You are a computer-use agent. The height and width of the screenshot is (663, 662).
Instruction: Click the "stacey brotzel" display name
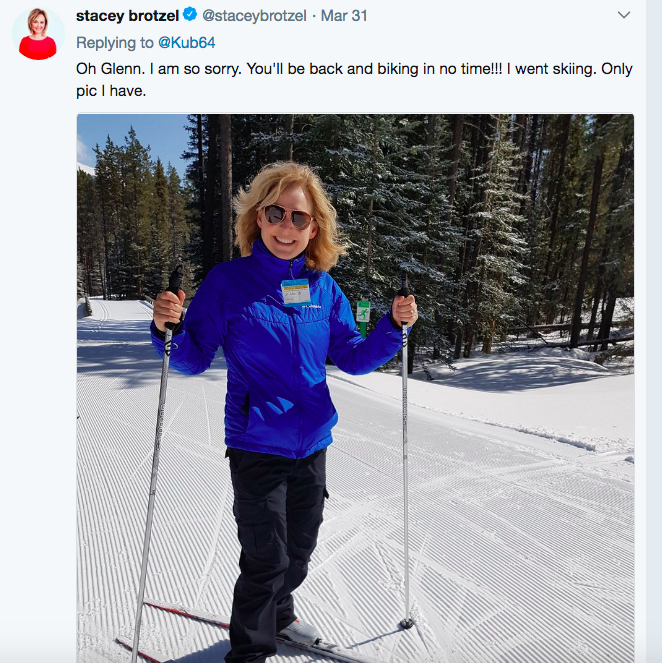click(x=126, y=16)
